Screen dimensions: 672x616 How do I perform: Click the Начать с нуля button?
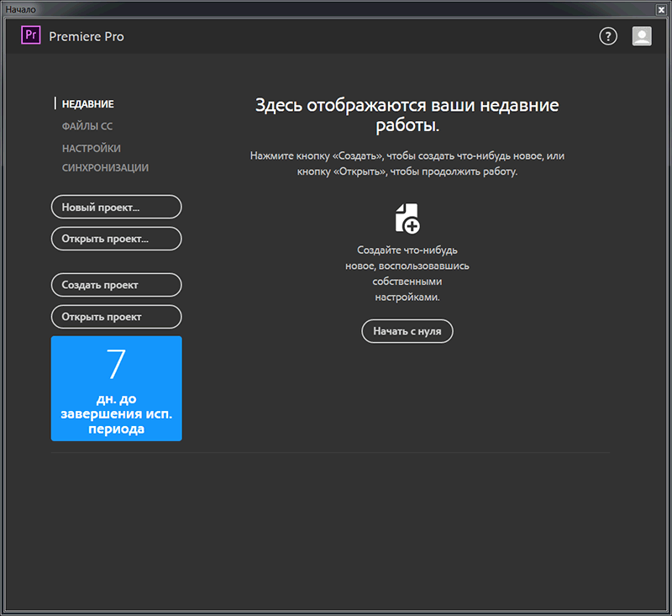pyautogui.click(x=407, y=331)
